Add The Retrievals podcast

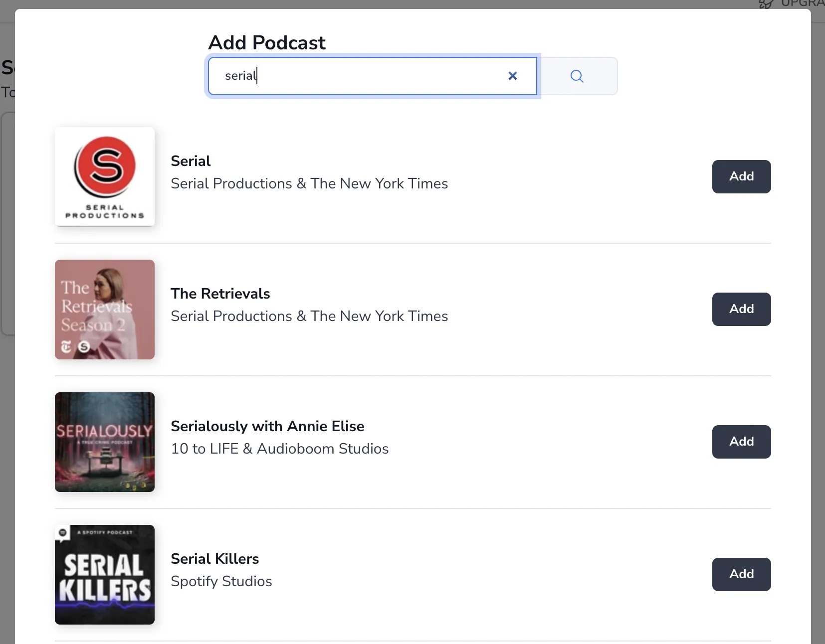(x=741, y=309)
